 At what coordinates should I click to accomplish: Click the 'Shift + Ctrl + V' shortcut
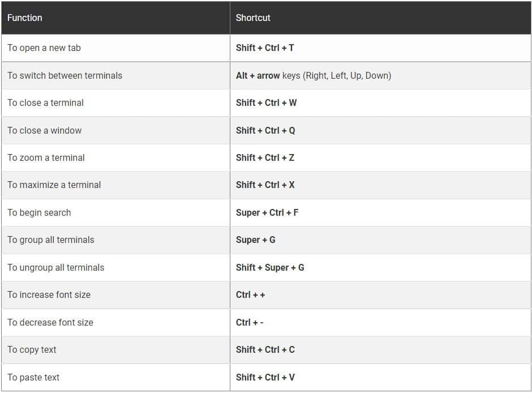point(265,378)
